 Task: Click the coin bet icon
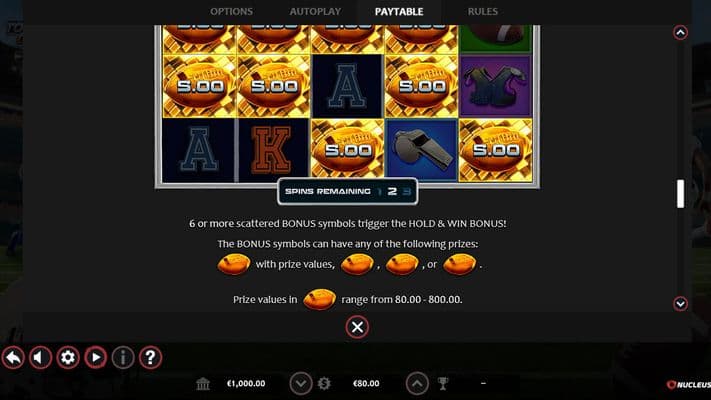324,384
